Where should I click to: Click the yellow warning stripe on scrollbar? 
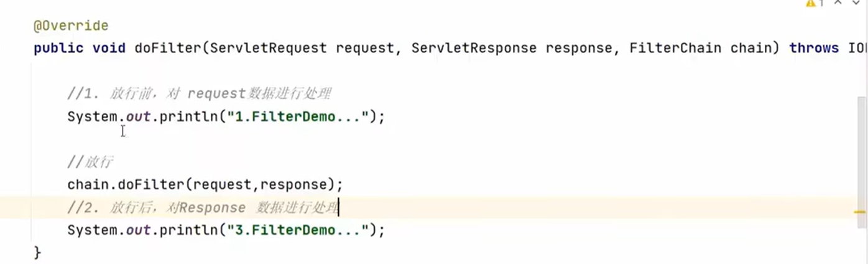860,212
